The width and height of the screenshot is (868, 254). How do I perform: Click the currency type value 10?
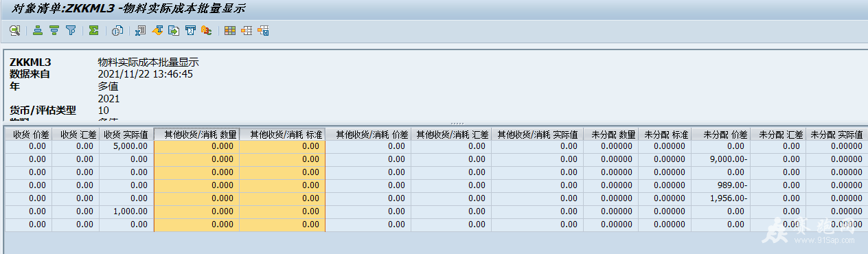pyautogui.click(x=104, y=111)
